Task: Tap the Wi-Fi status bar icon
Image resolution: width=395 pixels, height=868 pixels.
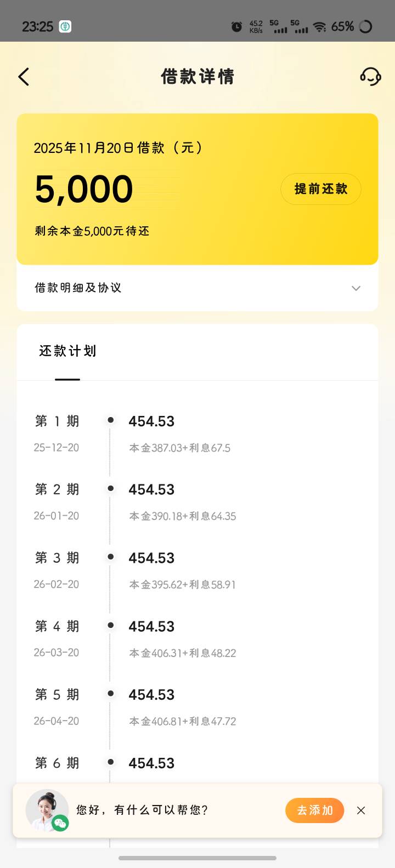Action: [x=319, y=26]
